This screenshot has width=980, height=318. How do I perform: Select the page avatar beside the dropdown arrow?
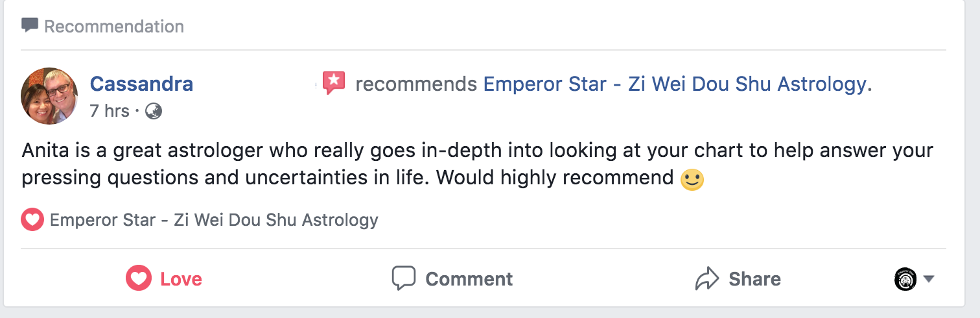[905, 279]
